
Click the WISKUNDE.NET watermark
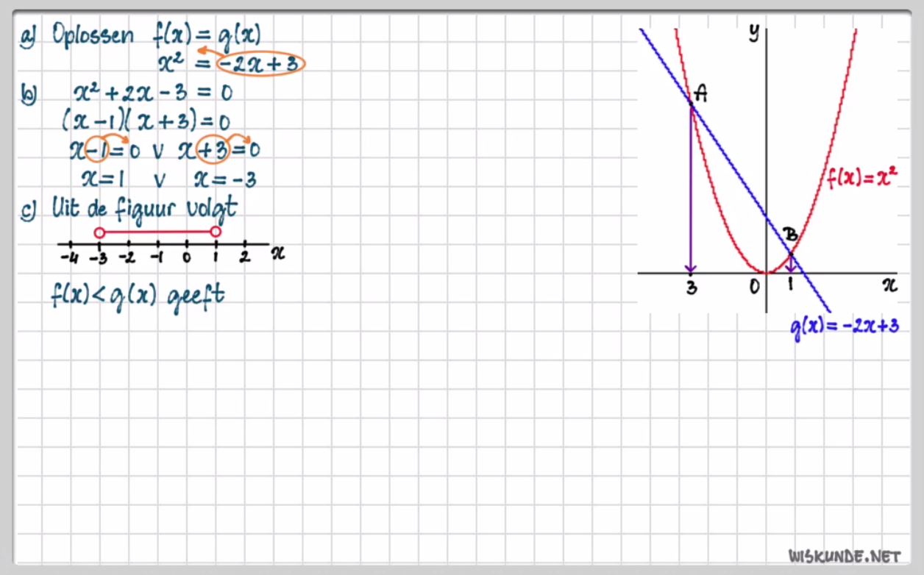click(x=845, y=555)
